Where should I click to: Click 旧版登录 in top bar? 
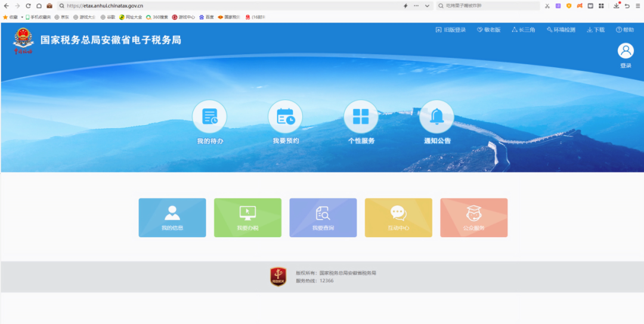[x=451, y=30]
